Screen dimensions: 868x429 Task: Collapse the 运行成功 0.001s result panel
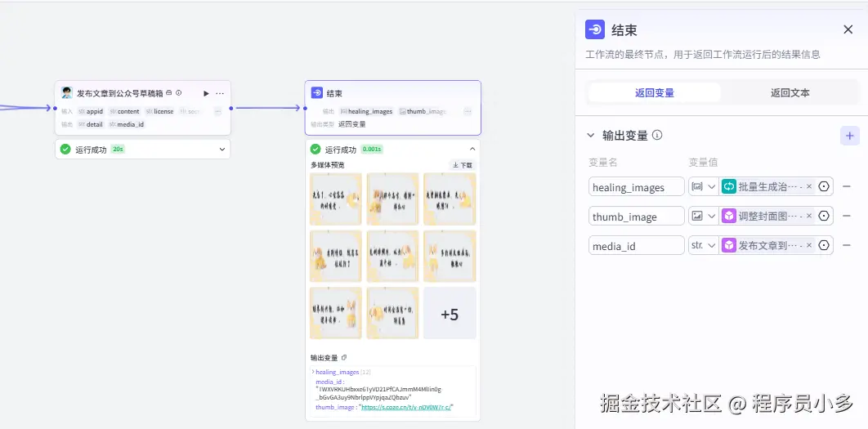[472, 150]
